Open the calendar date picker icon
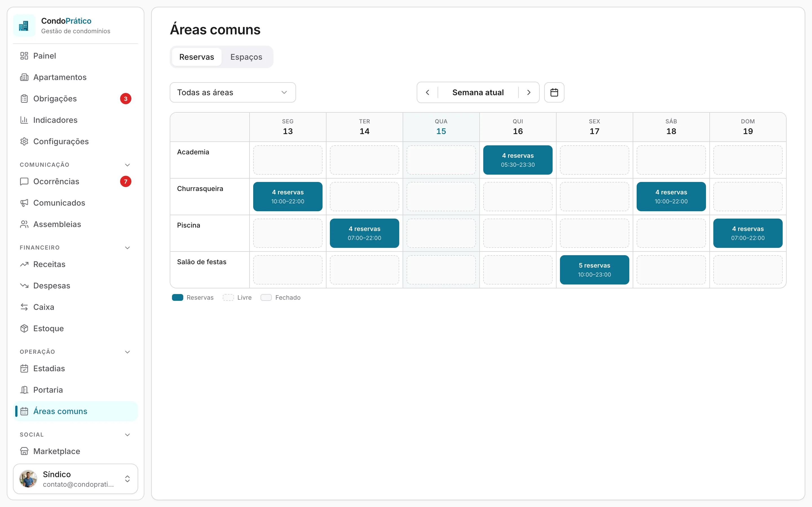Image resolution: width=812 pixels, height=507 pixels. click(x=554, y=93)
